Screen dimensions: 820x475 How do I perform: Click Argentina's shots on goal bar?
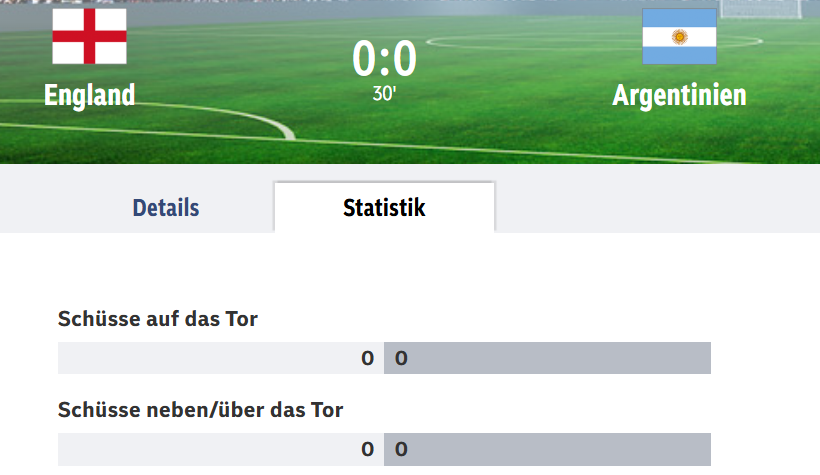pos(548,358)
